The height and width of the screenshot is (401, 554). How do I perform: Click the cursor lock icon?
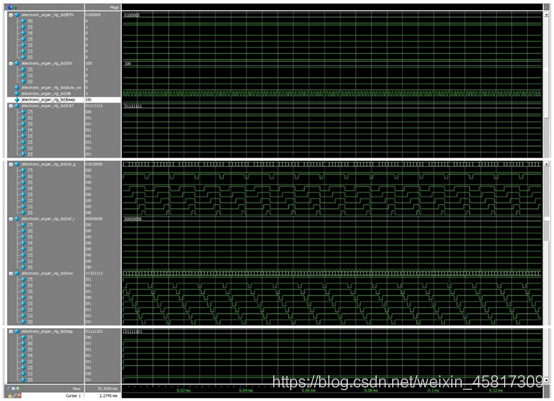pos(10,396)
